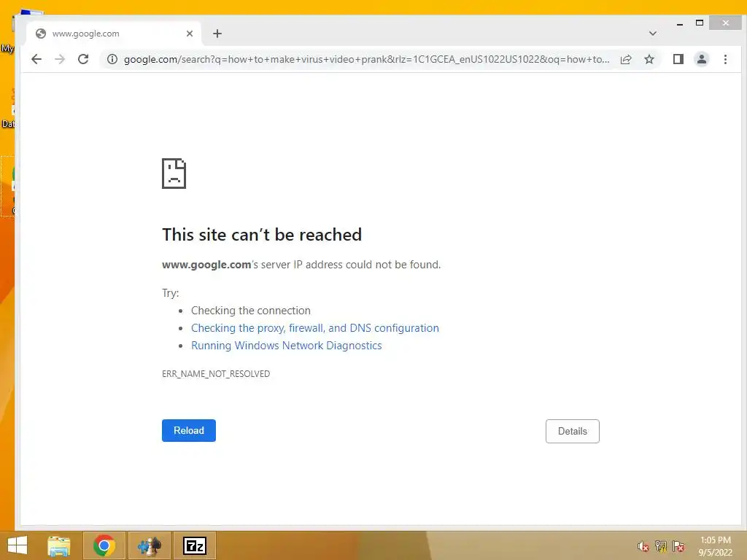747x560 pixels.
Task: Close the www.google.com tab
Action: tap(190, 34)
